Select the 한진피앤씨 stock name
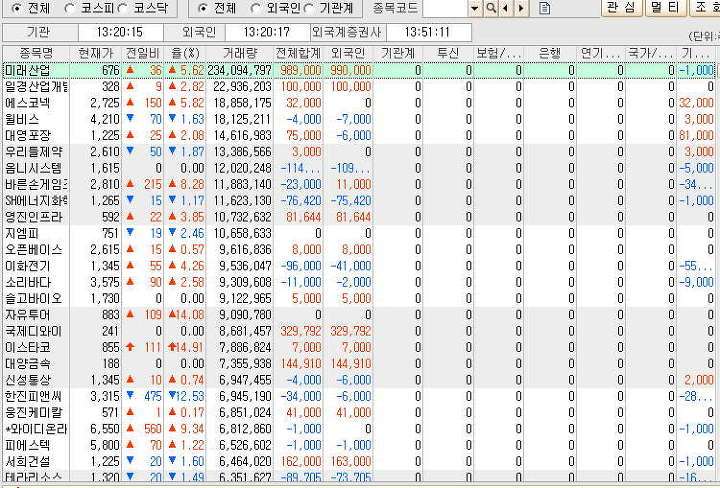 point(33,396)
